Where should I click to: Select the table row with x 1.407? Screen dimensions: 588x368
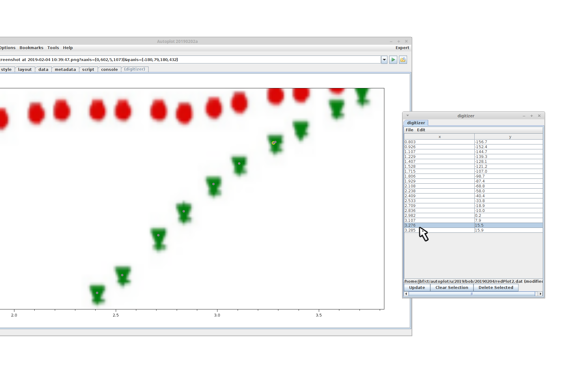coord(473,162)
